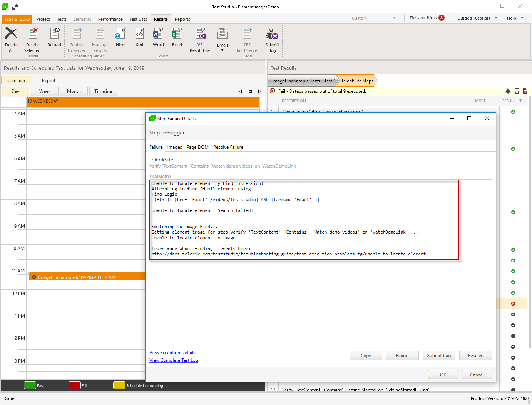532x405 pixels.
Task: Click the RESULT column filter icon
Action: [521, 101]
